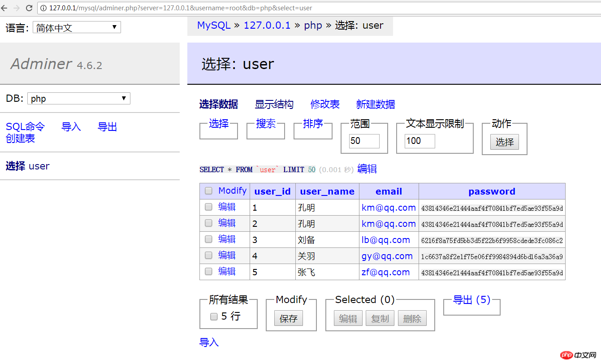601x364 pixels.
Task: Sort by email column header
Action: coord(389,191)
